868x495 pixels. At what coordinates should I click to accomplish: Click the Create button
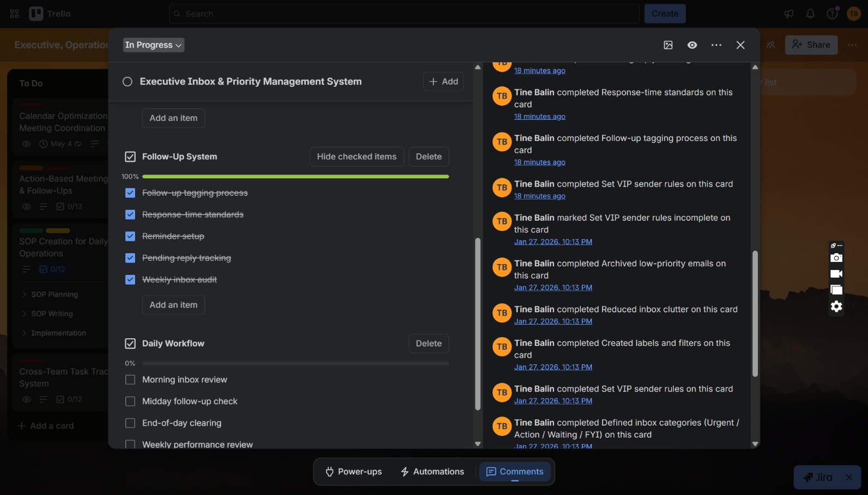665,14
